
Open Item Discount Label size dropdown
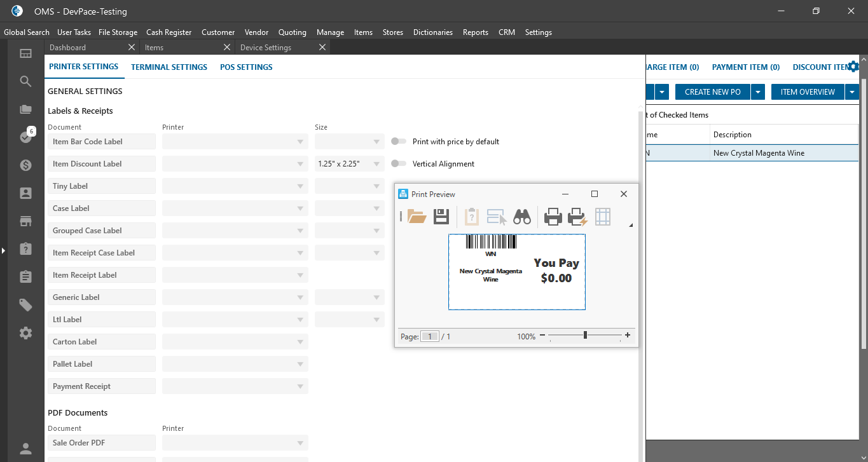pos(376,164)
